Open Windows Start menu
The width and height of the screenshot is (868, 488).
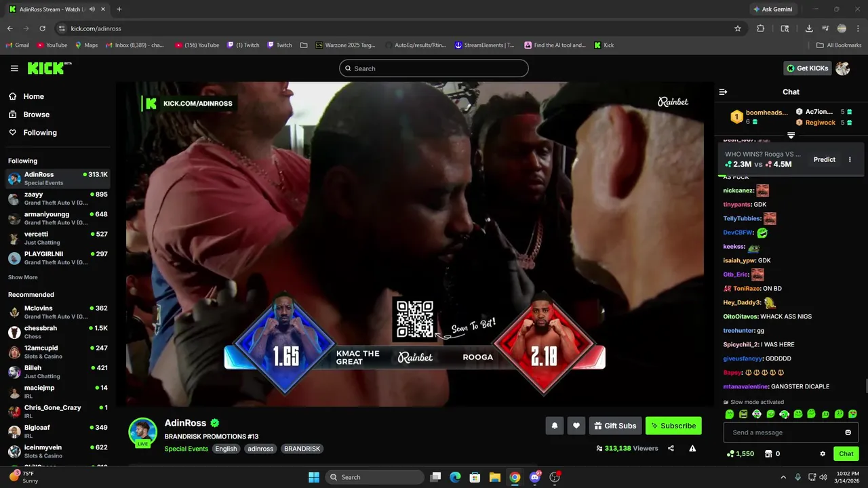[x=314, y=477]
